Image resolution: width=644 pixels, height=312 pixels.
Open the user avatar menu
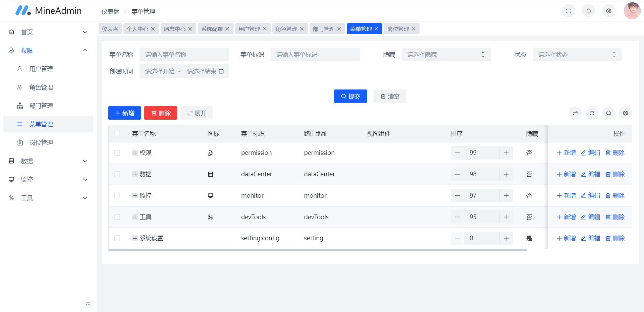point(632,11)
